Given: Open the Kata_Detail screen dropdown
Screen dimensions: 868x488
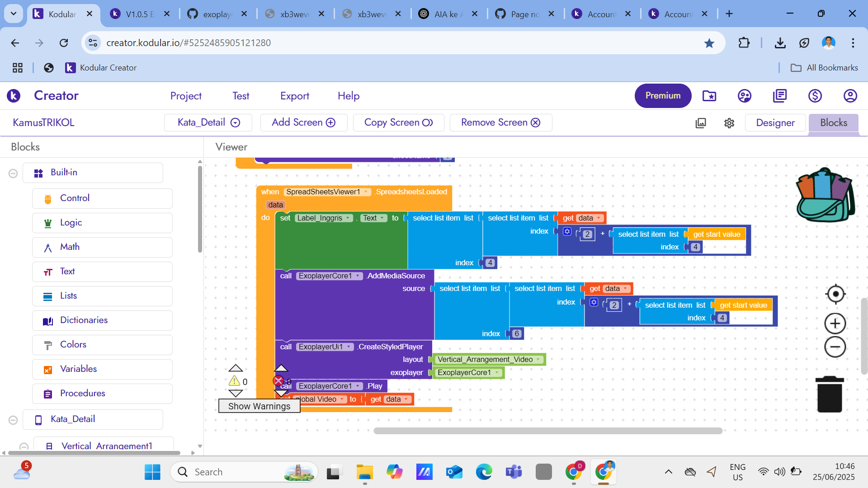Looking at the screenshot, I should tap(208, 122).
